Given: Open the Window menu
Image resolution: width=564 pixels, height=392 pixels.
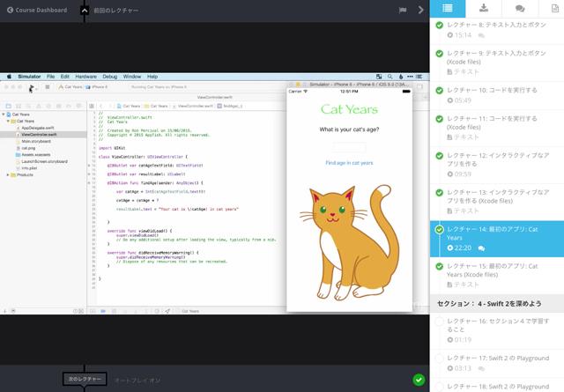Looking at the screenshot, I should coord(132,77).
